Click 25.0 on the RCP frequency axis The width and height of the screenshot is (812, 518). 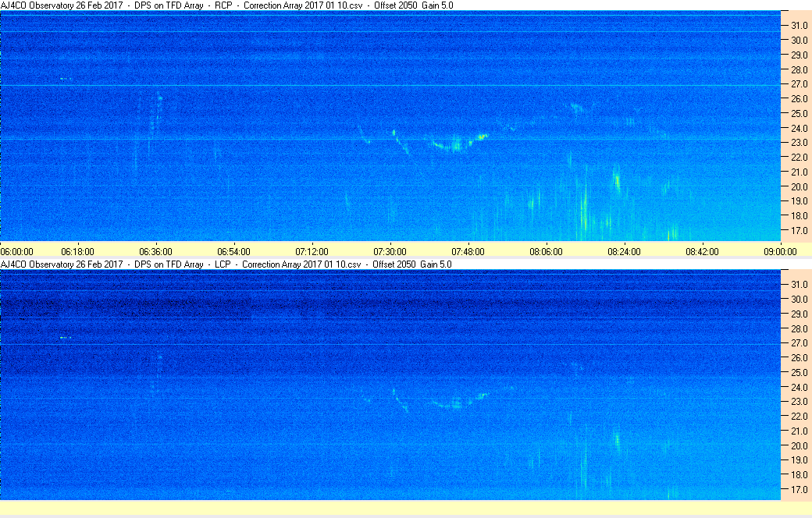(x=799, y=113)
